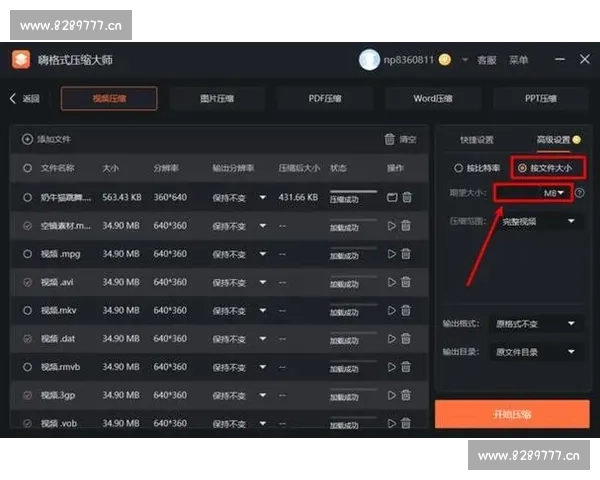
Task: Play the 视频 .avi file
Action: (x=391, y=282)
